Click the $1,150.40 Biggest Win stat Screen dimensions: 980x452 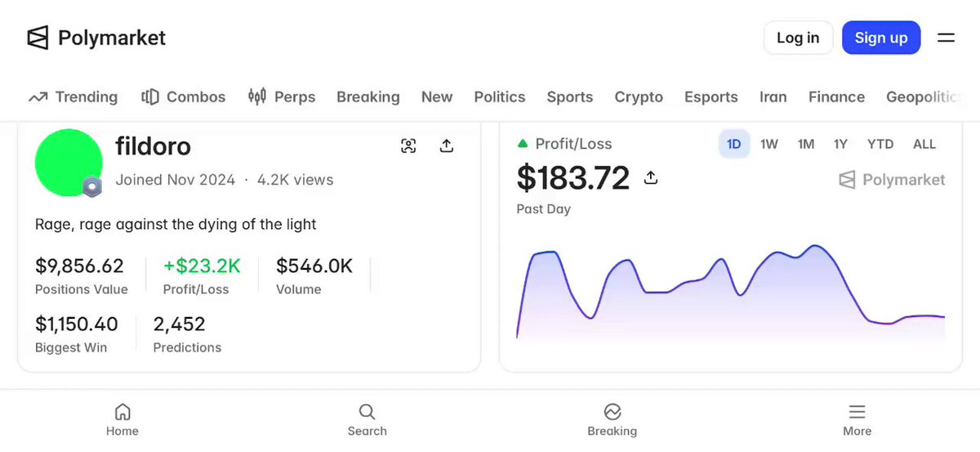pyautogui.click(x=77, y=333)
